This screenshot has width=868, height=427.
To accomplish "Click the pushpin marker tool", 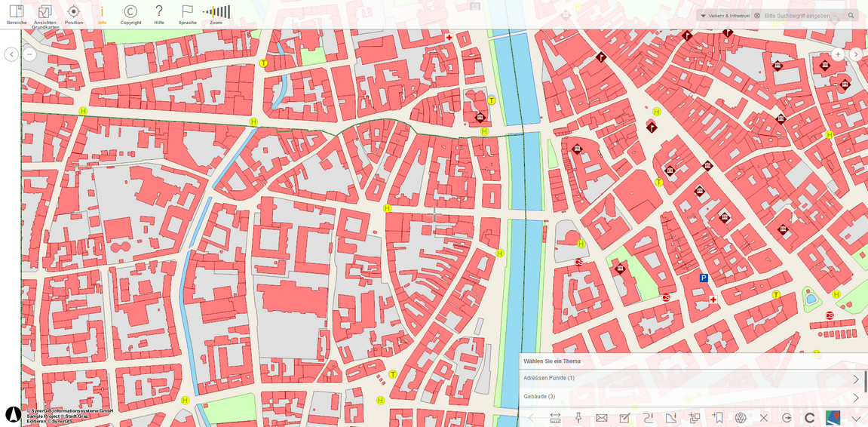I will pos(578,418).
